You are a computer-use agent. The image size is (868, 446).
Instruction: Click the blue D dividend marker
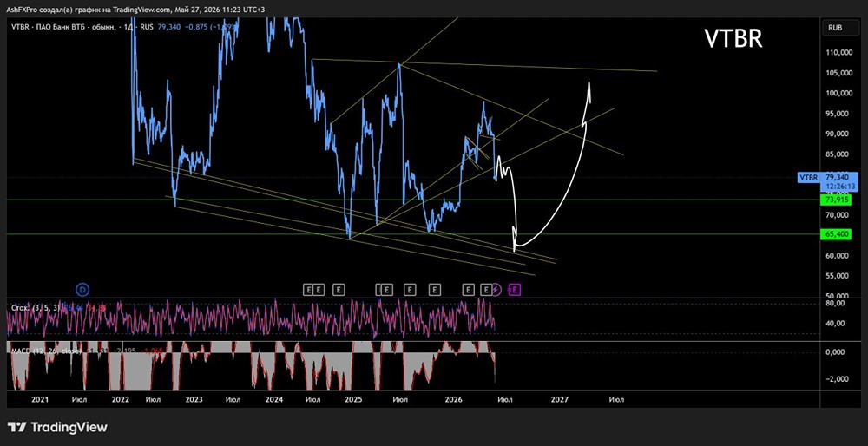click(82, 289)
